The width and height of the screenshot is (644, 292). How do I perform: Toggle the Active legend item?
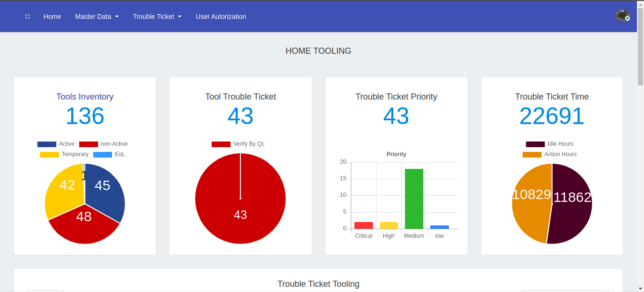point(56,144)
